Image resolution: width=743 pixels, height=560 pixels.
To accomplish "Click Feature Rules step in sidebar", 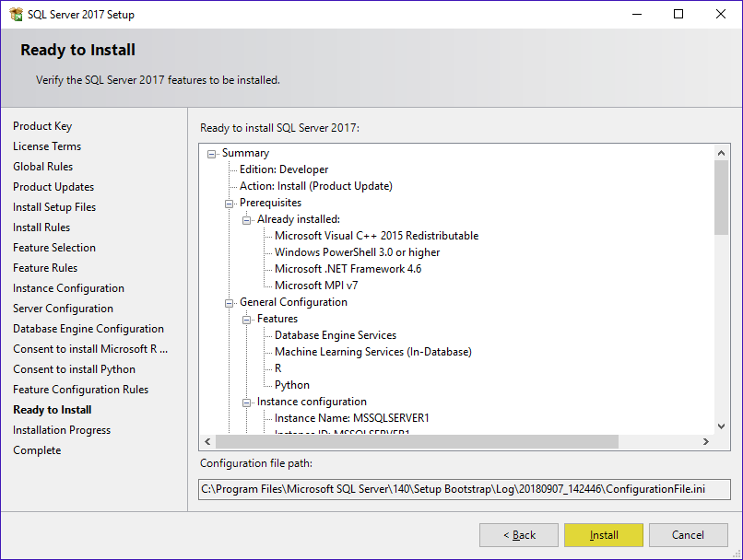I will pos(45,268).
